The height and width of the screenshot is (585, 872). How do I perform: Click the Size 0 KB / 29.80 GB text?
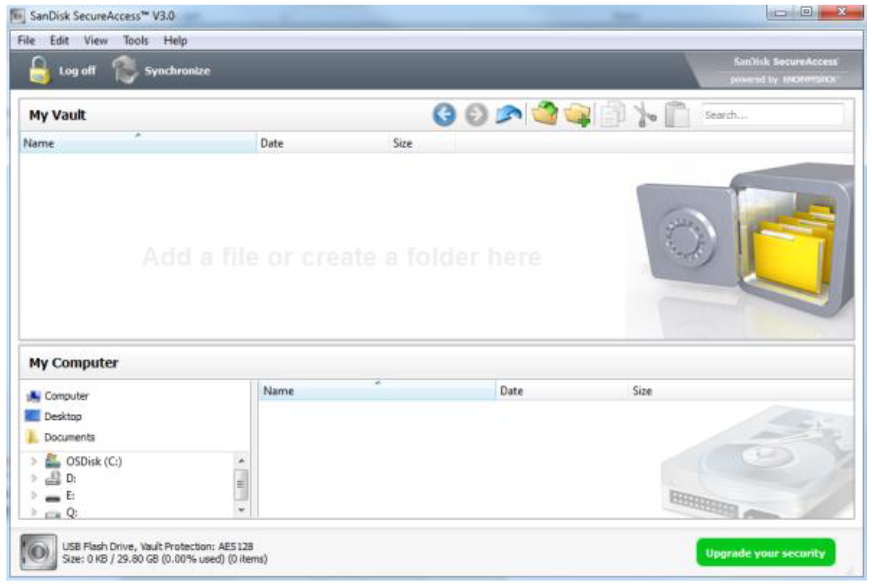[x=165, y=559]
